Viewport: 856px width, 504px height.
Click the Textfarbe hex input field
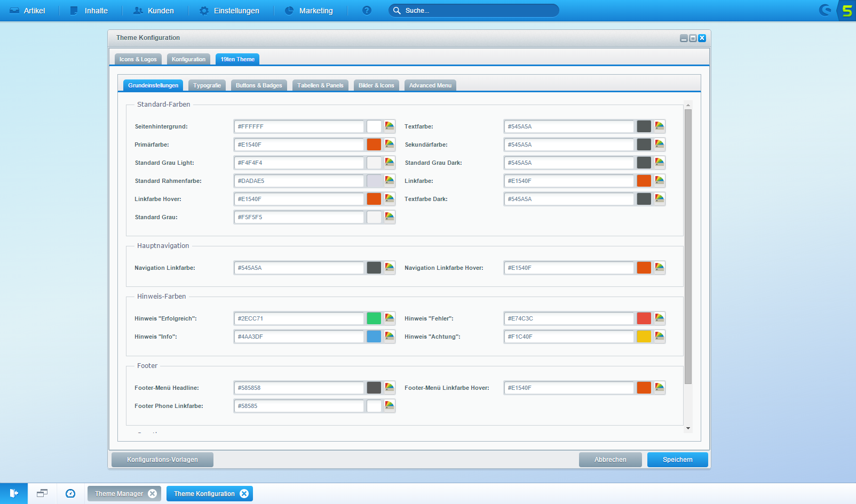coord(569,126)
